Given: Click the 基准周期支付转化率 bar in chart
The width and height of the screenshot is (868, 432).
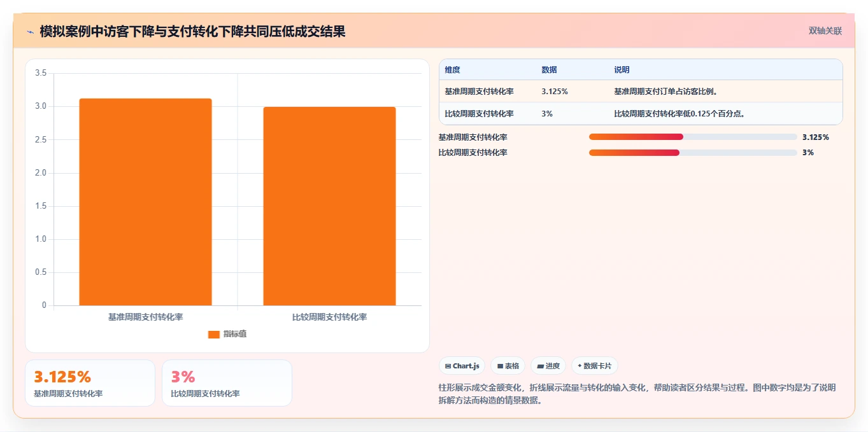Looking at the screenshot, I should point(145,202).
